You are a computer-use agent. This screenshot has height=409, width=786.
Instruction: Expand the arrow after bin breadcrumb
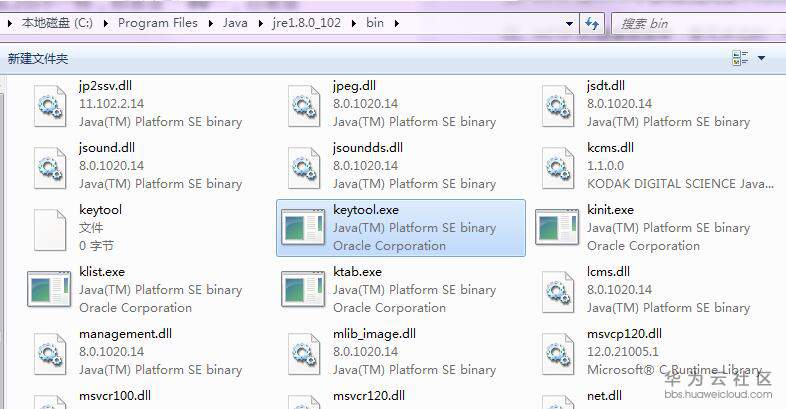397,23
